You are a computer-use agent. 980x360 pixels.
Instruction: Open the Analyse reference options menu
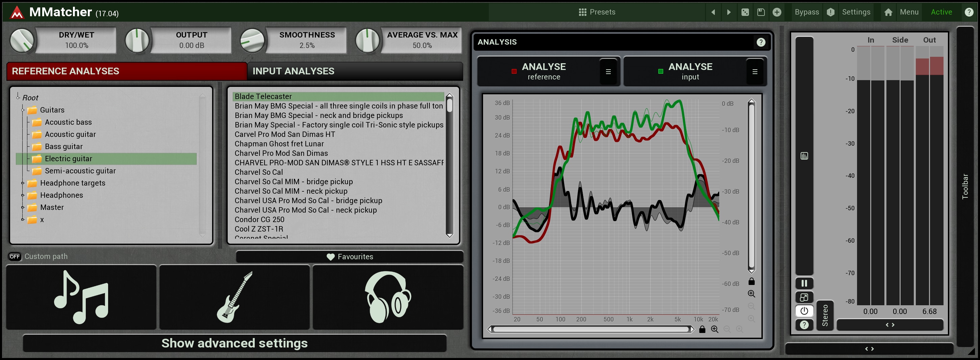pyautogui.click(x=608, y=72)
